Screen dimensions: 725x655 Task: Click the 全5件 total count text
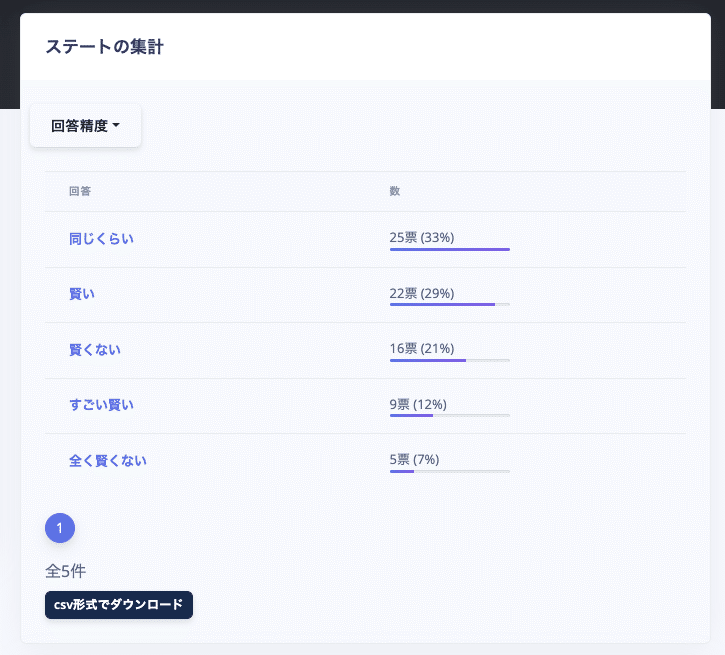point(66,571)
